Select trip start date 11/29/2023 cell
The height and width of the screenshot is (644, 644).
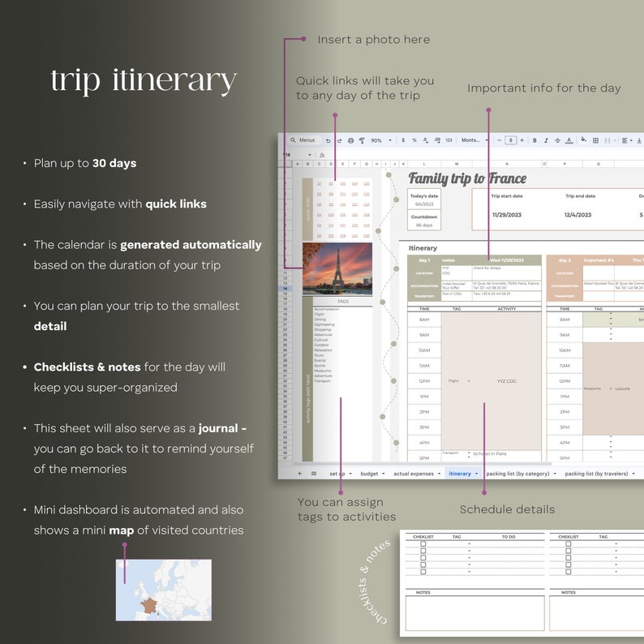point(507,215)
